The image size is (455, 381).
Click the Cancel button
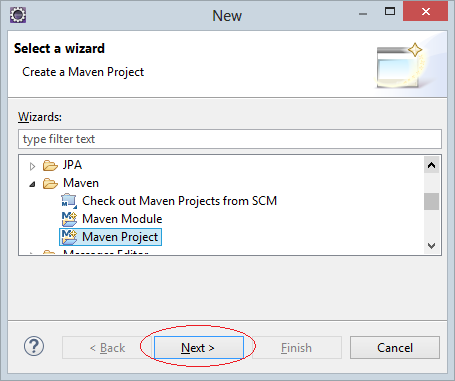coord(395,347)
